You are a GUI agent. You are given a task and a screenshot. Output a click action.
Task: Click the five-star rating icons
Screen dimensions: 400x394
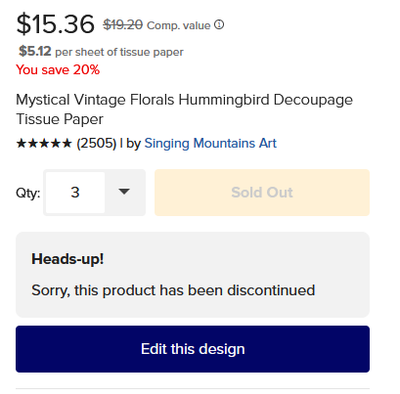pos(44,143)
